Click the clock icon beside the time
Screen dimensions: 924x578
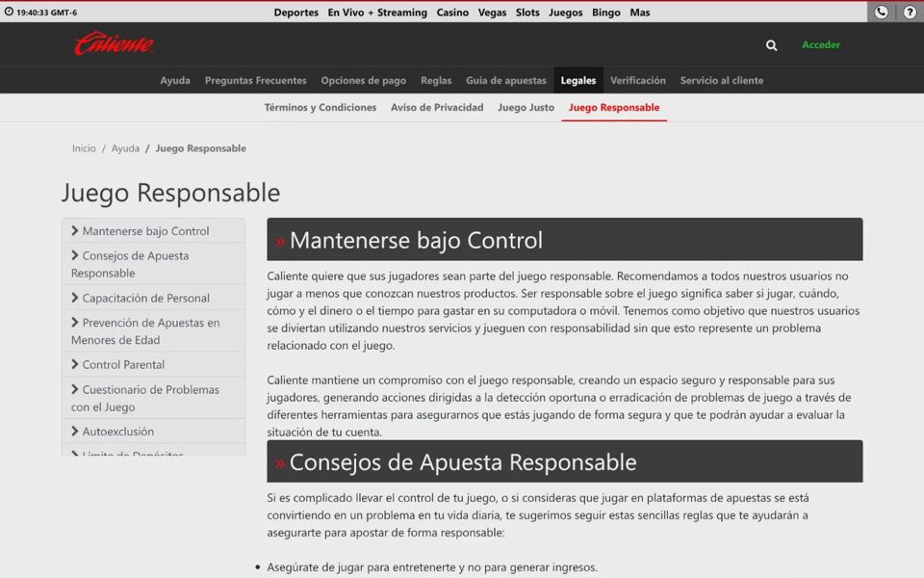[9, 12]
